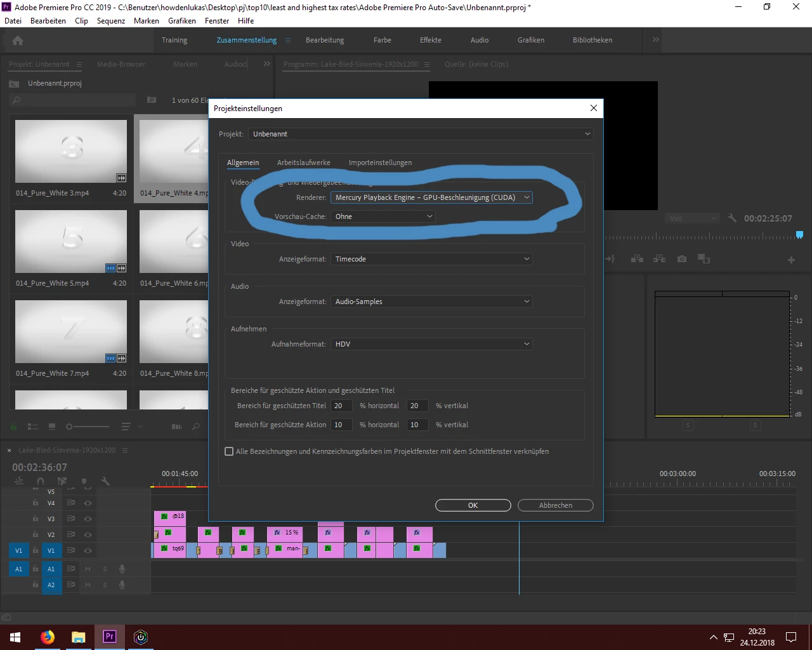812x650 pixels.
Task: Open Zusammenstellung workspace menu
Action: [287, 40]
